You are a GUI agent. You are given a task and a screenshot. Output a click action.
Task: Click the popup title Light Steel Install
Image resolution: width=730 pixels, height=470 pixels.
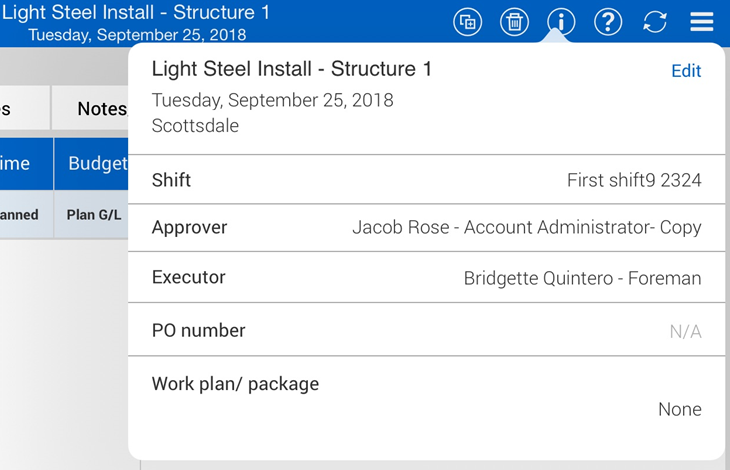point(291,69)
